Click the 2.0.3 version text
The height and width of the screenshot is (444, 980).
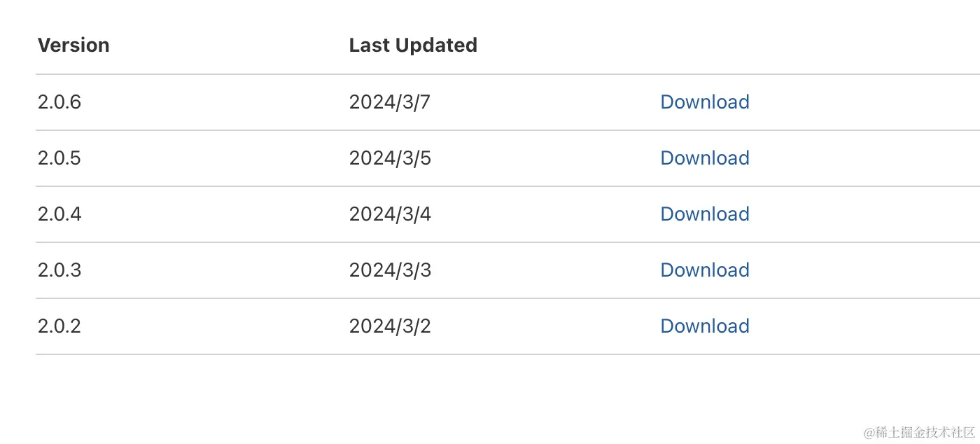click(59, 270)
